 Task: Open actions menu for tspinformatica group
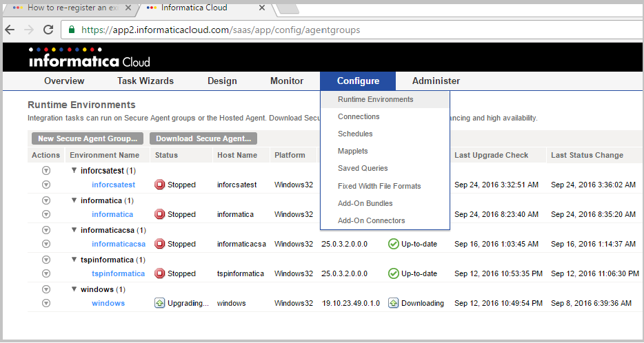coord(46,260)
